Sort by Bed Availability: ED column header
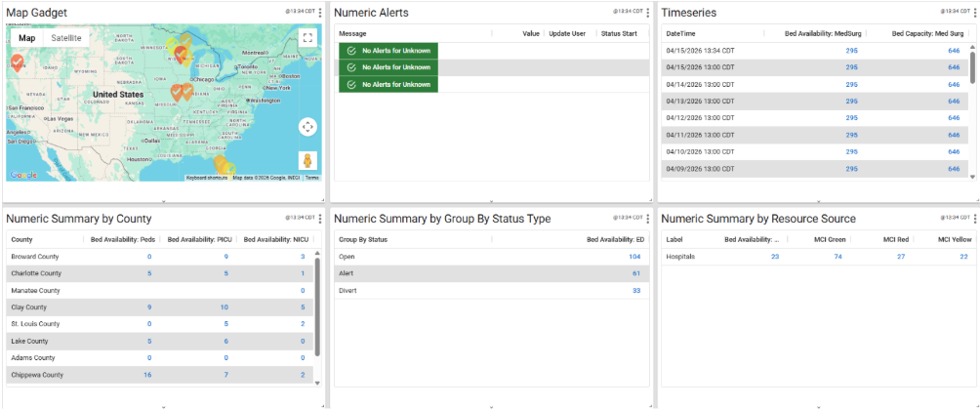Viewport: 980px width, 409px height. 613,239
